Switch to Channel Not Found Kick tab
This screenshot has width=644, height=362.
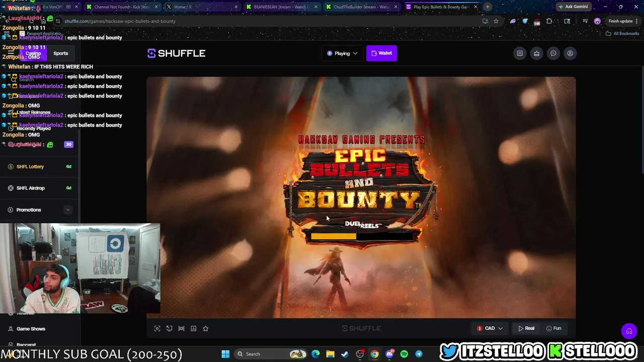[121, 7]
